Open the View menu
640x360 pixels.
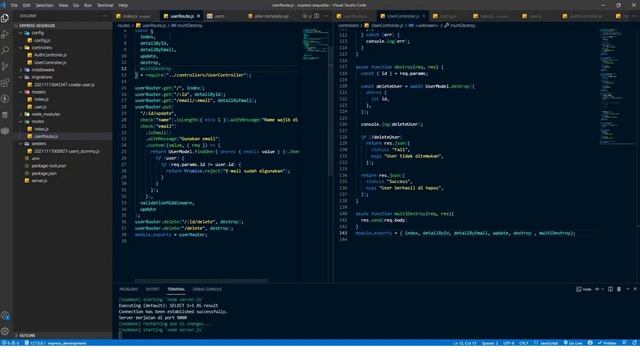pyautogui.click(x=63, y=5)
